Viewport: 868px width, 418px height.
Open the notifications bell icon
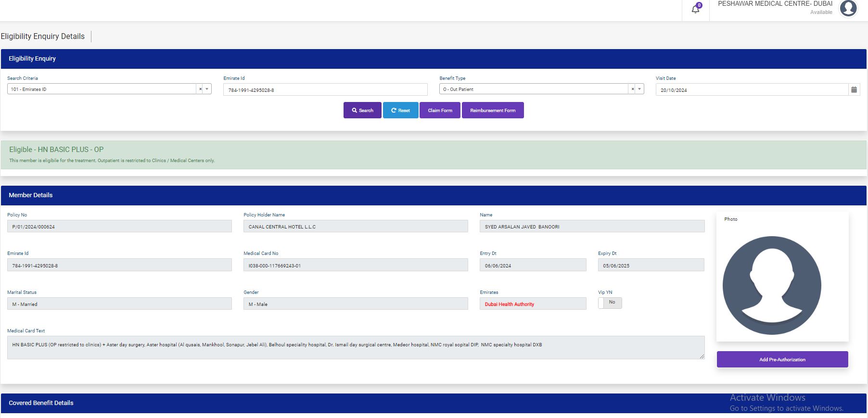(x=695, y=9)
